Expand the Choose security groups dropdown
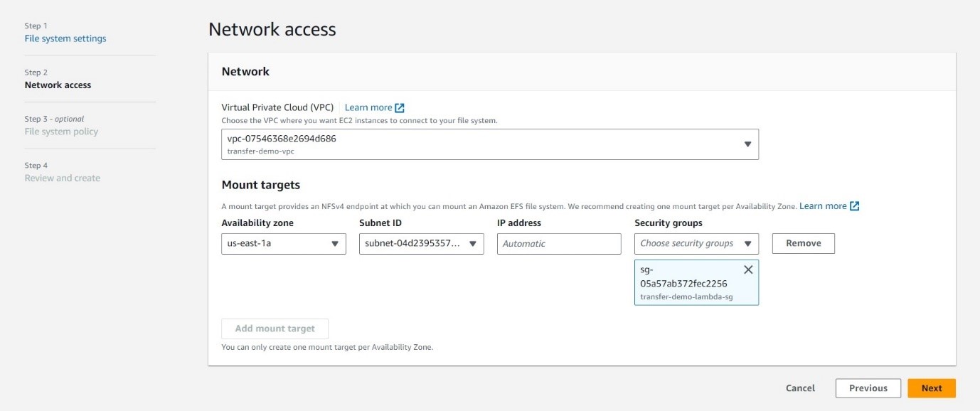 (696, 244)
